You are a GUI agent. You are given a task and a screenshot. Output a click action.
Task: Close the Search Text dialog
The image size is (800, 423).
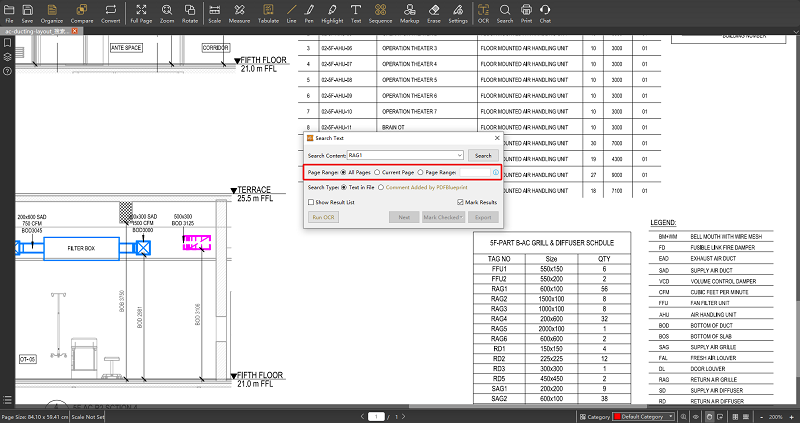pos(497,138)
